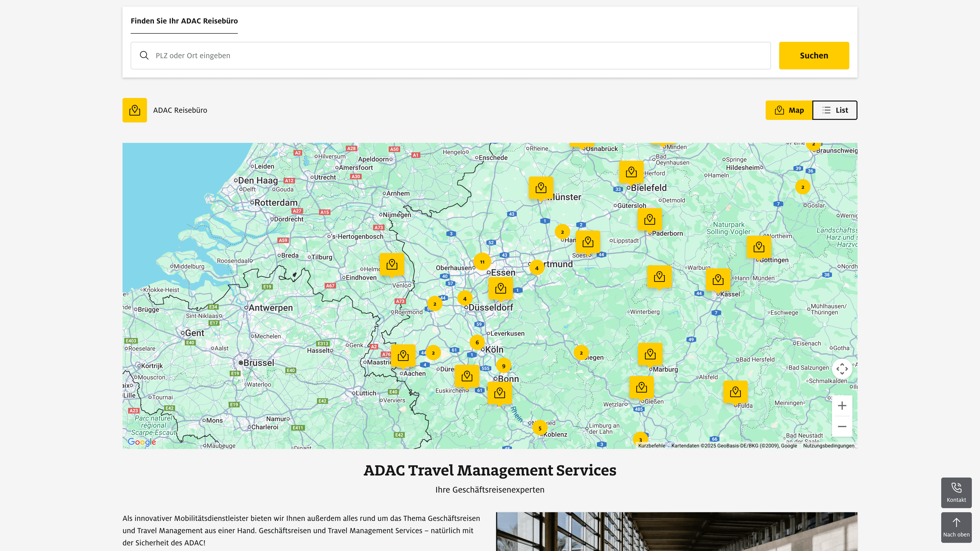
Task: Zoom in on the map
Action: click(x=842, y=406)
